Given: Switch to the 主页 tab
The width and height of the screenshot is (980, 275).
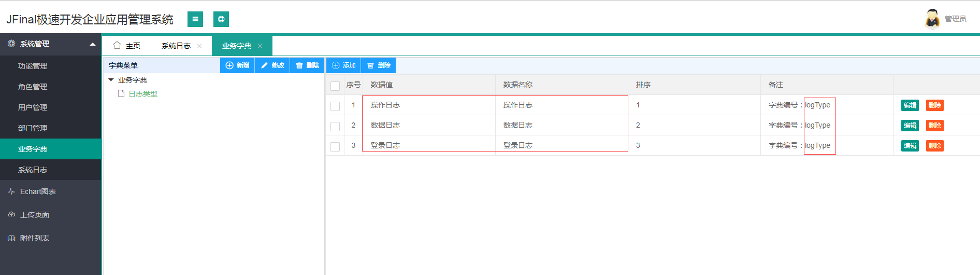Looking at the screenshot, I should pyautogui.click(x=127, y=46).
